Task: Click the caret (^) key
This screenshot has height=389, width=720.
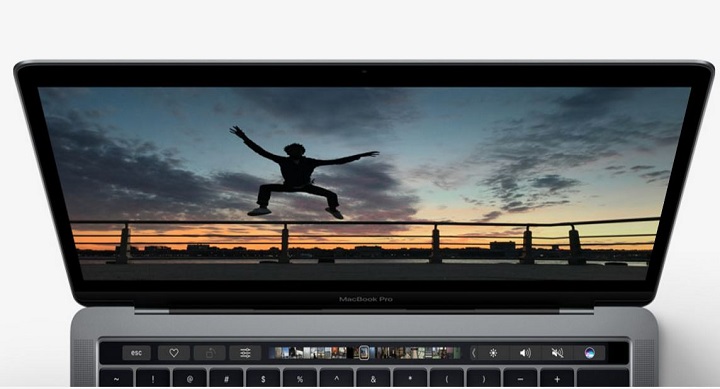Action: pyautogui.click(x=337, y=379)
